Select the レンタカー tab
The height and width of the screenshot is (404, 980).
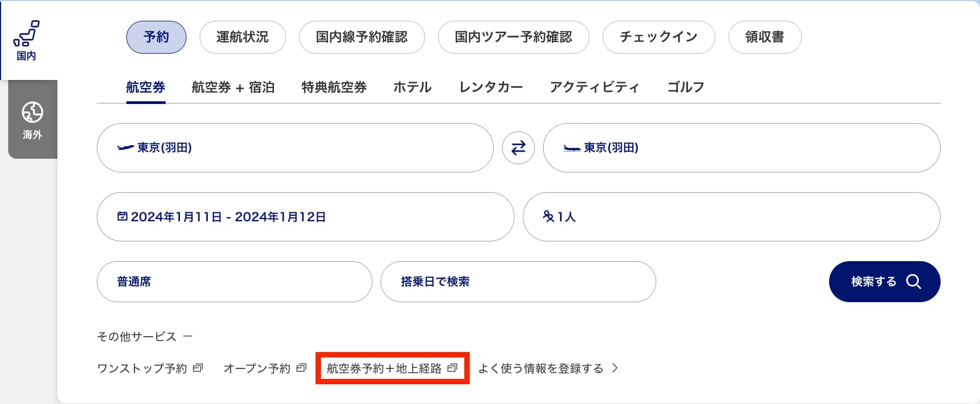tap(491, 87)
